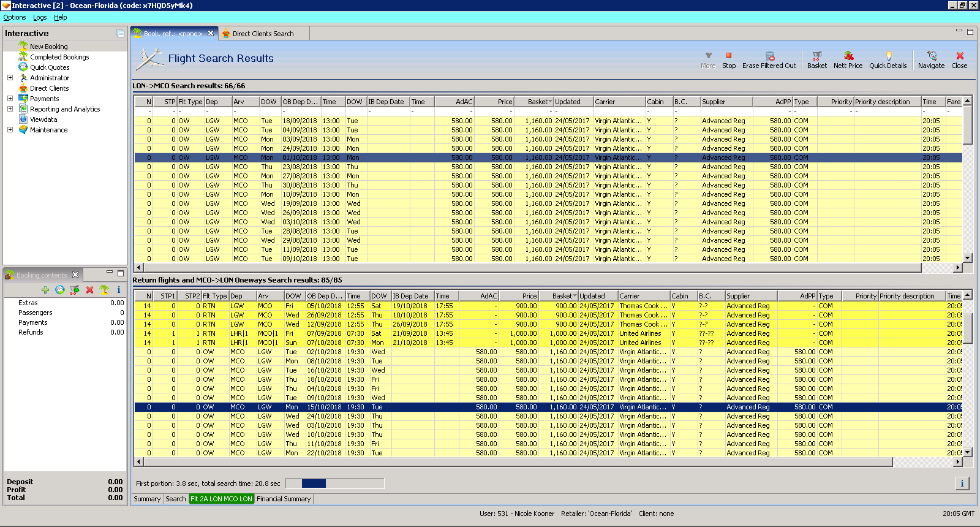980x527 pixels.
Task: Sort outbound results by Carrier column header
Action: (619, 102)
